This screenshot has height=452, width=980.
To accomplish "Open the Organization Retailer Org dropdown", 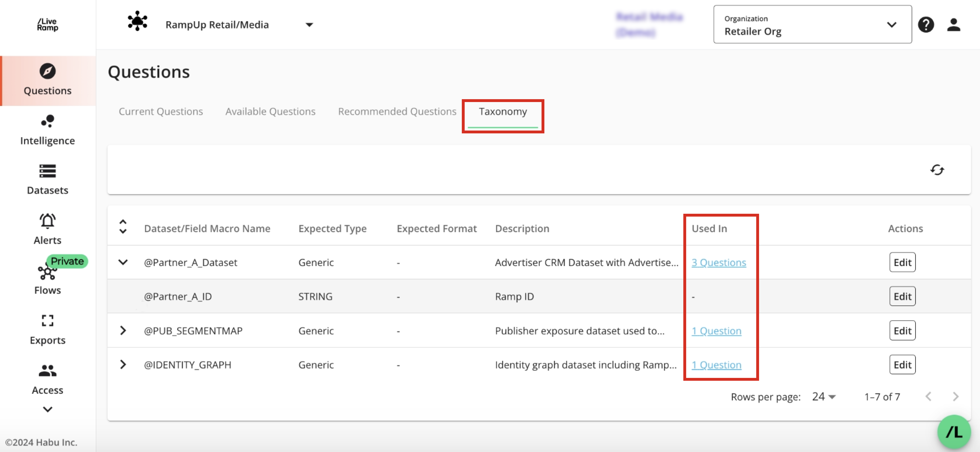I will tap(812, 25).
